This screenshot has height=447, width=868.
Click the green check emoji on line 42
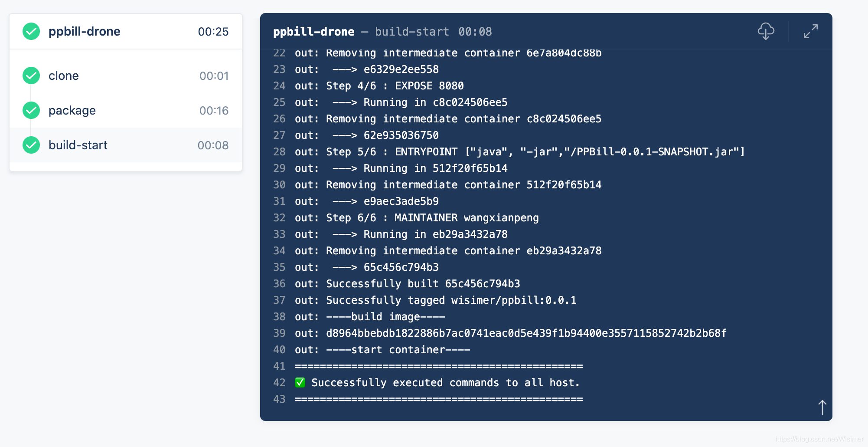pyautogui.click(x=300, y=382)
